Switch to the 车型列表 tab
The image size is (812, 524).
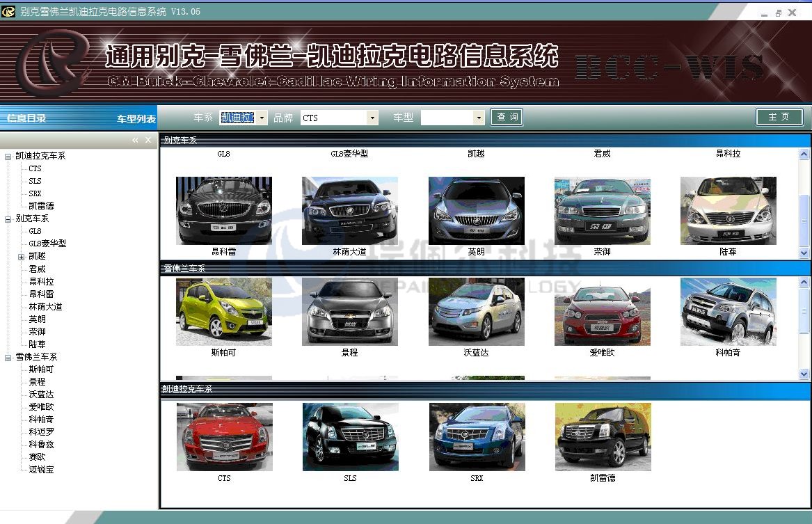click(x=136, y=119)
